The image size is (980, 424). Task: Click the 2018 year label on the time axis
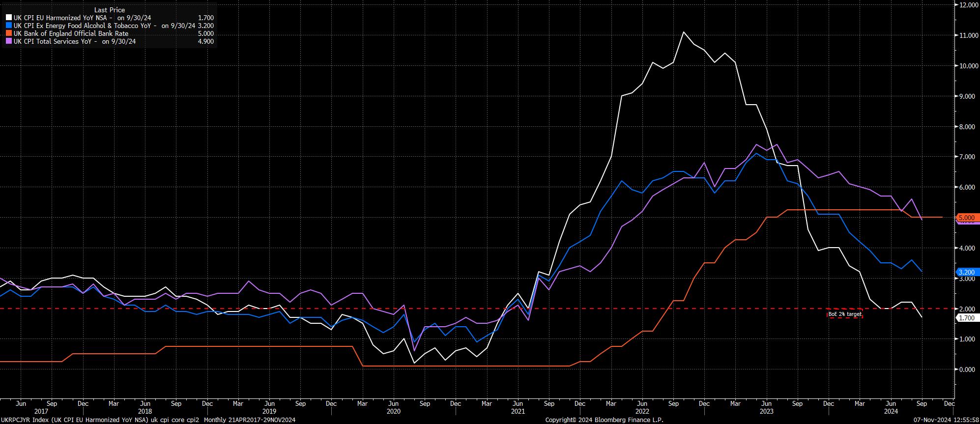click(x=144, y=411)
